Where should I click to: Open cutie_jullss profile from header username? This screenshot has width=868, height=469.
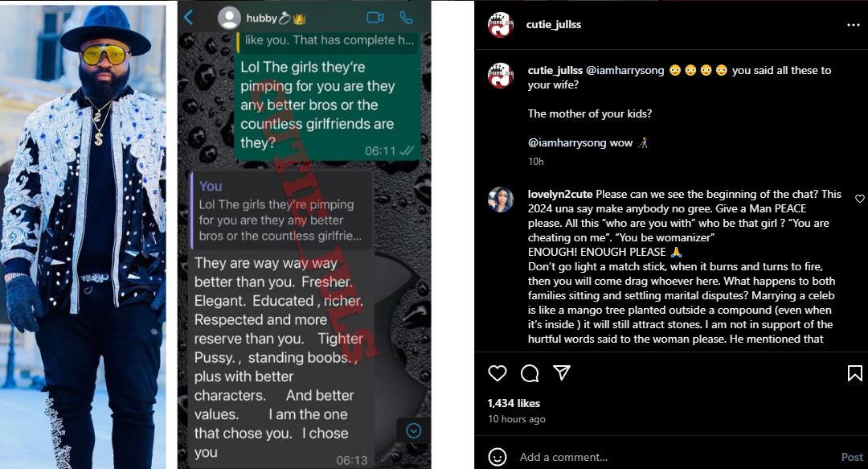[554, 24]
